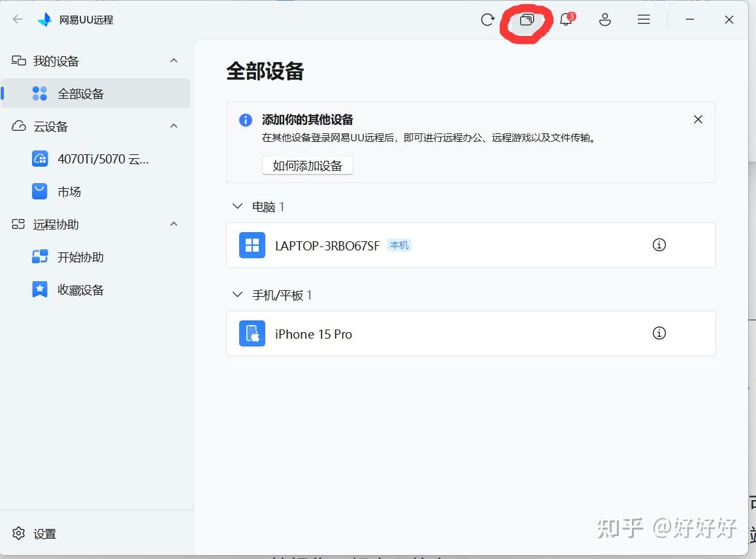Click the blue info icon in banner
Image resolution: width=756 pixels, height=559 pixels.
click(x=246, y=120)
